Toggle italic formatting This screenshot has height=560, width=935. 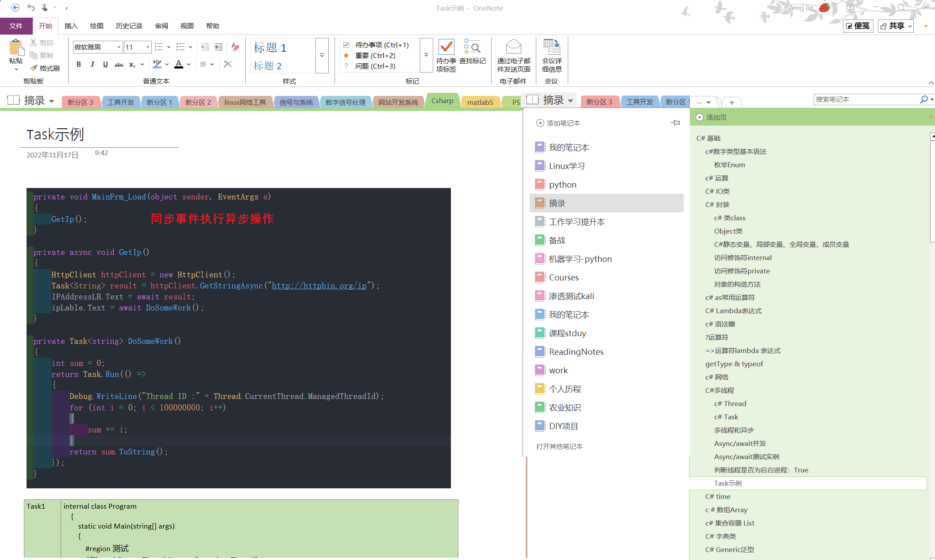(x=92, y=64)
